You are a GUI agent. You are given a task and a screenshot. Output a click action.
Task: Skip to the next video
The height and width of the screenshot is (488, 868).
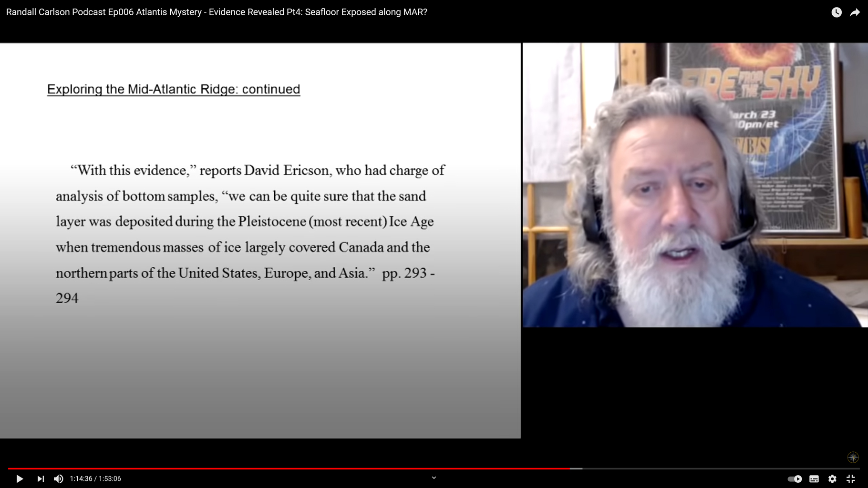[41, 478]
